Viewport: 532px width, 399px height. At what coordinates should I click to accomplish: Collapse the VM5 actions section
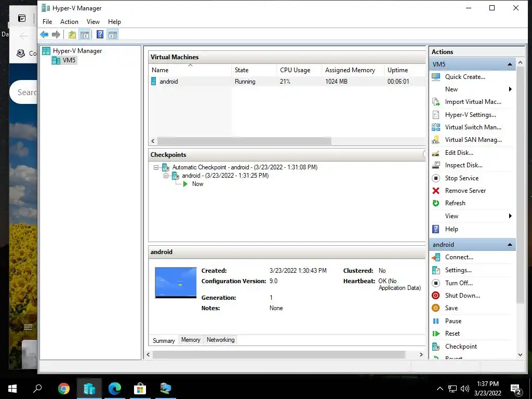coord(510,64)
